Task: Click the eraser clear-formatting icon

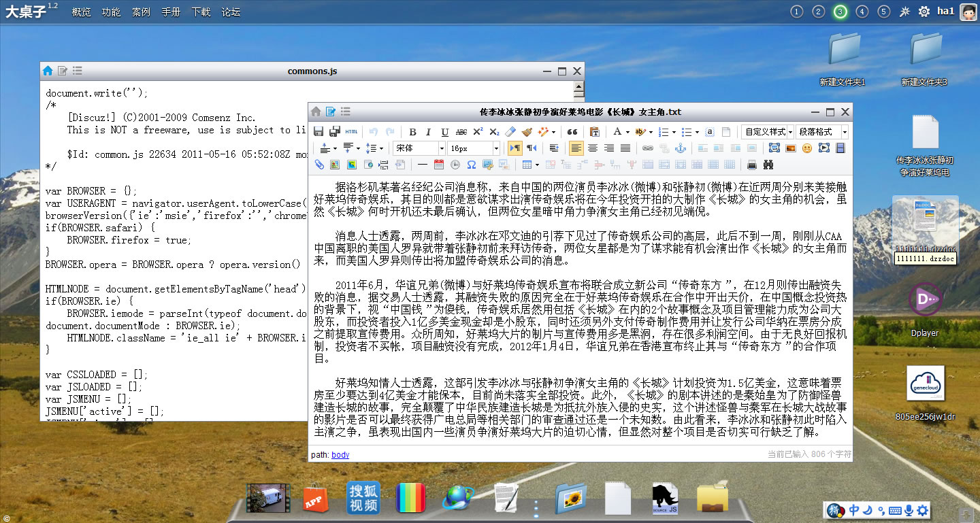Action: coord(510,132)
